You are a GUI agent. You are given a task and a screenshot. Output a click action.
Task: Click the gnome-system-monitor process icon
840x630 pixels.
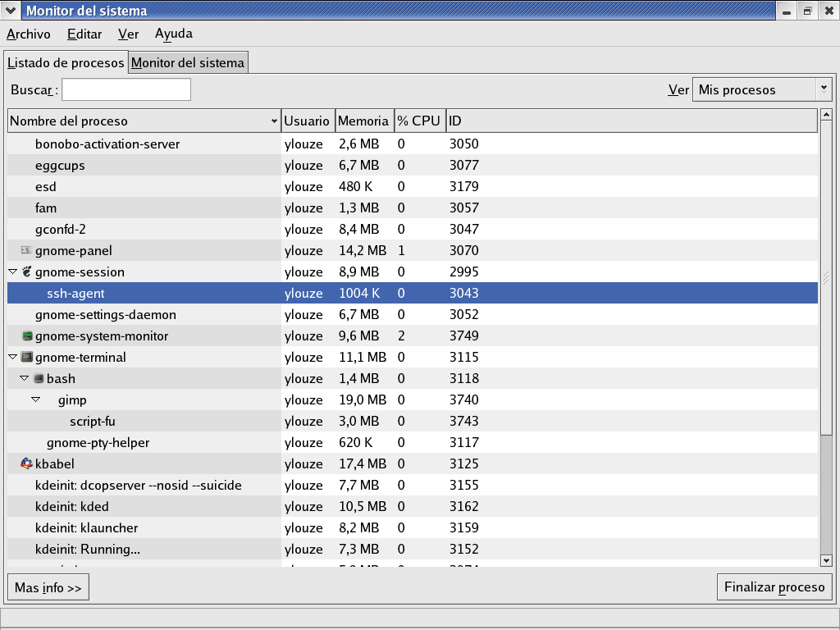[26, 336]
